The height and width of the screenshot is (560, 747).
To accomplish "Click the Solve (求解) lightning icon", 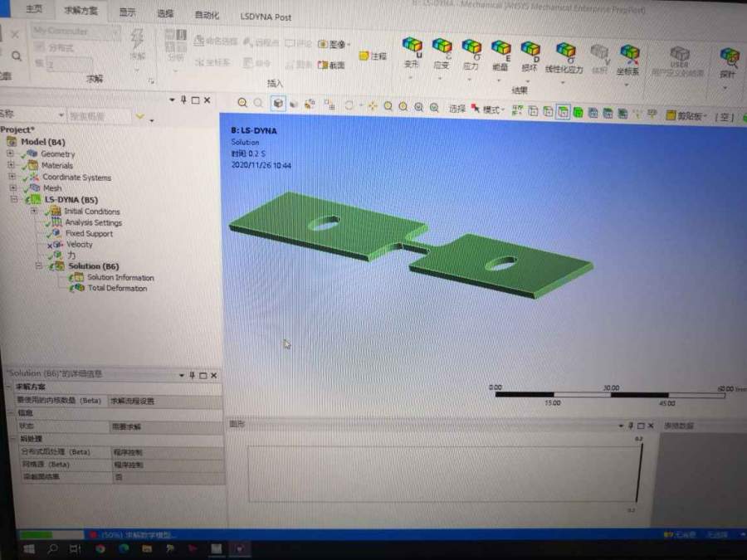I will [137, 39].
